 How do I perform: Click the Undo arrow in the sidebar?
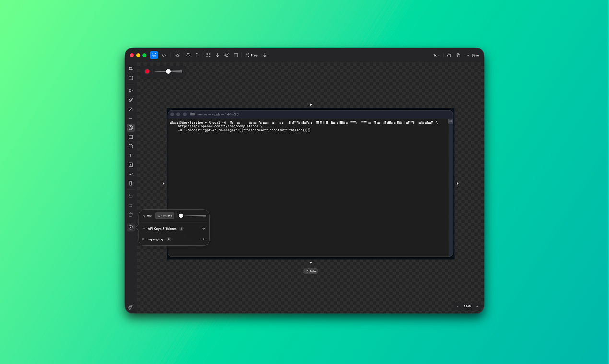tap(130, 196)
